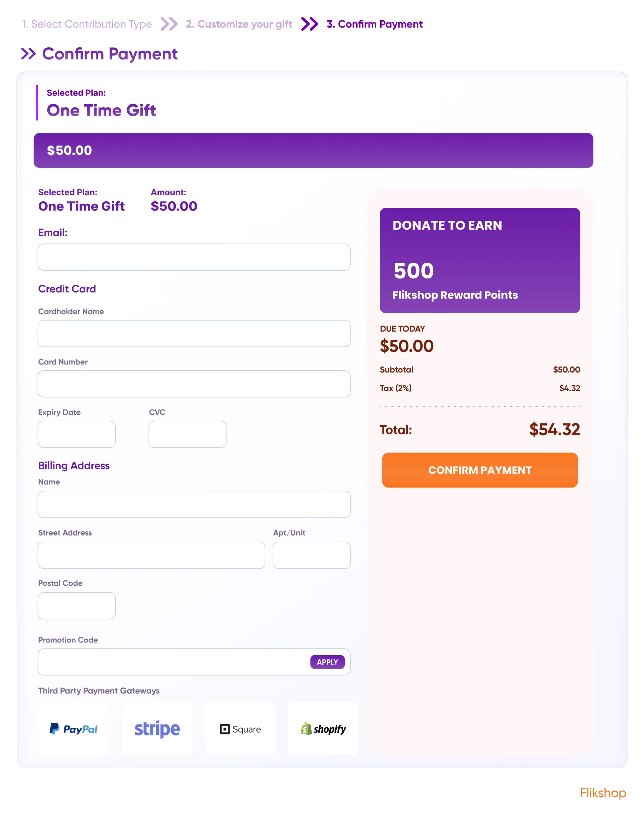644x814 pixels.
Task: Choose Shopify payment gateway logo
Action: point(323,729)
